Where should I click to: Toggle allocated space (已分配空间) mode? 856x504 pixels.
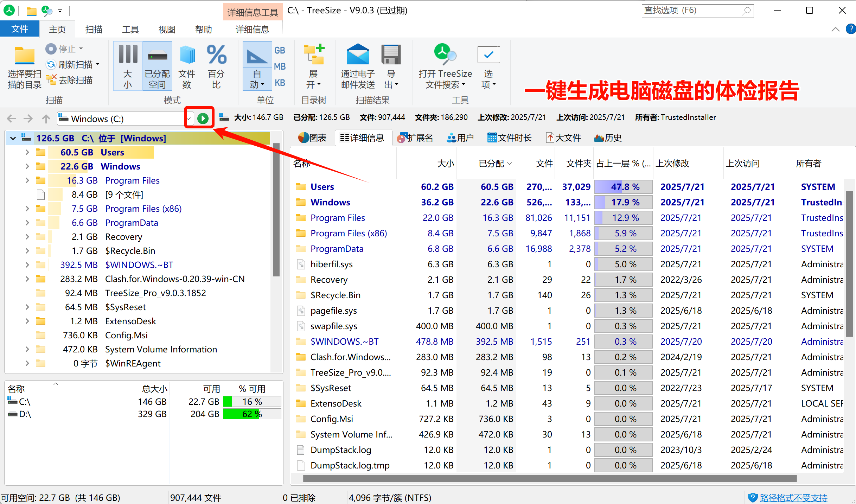157,66
